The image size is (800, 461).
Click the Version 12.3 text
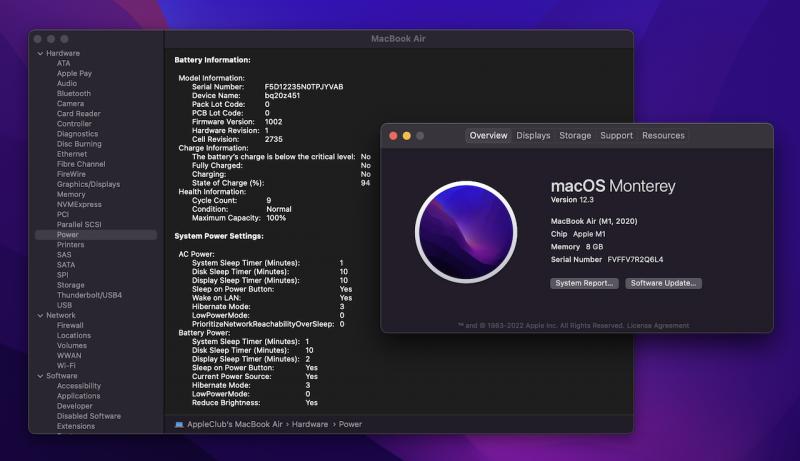pyautogui.click(x=572, y=200)
